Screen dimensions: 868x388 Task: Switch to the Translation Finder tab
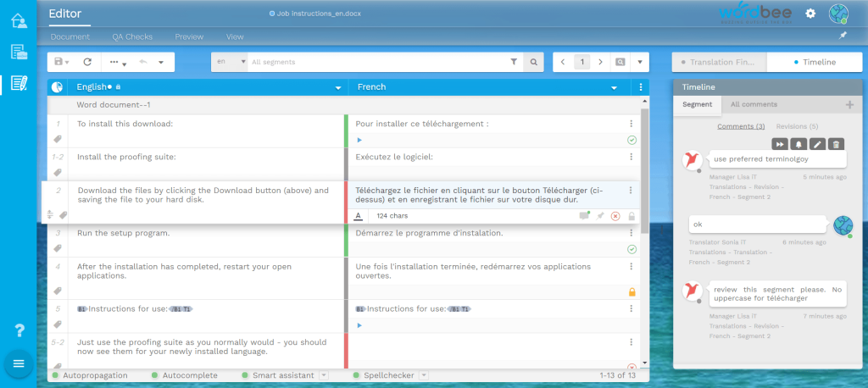tap(719, 62)
